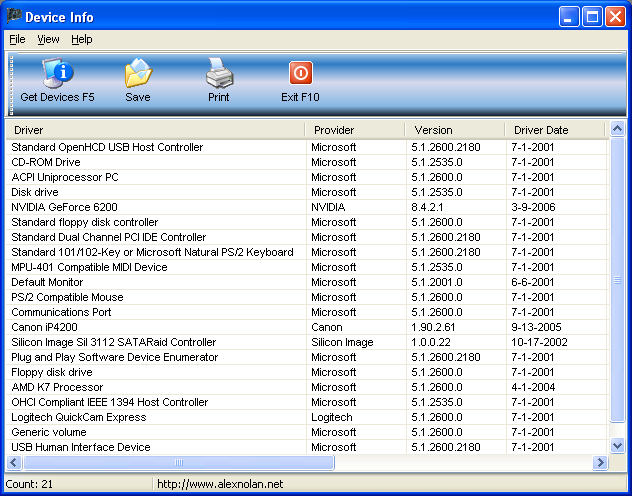The image size is (632, 496).
Task: Close the Device Info window
Action: [x=616, y=17]
